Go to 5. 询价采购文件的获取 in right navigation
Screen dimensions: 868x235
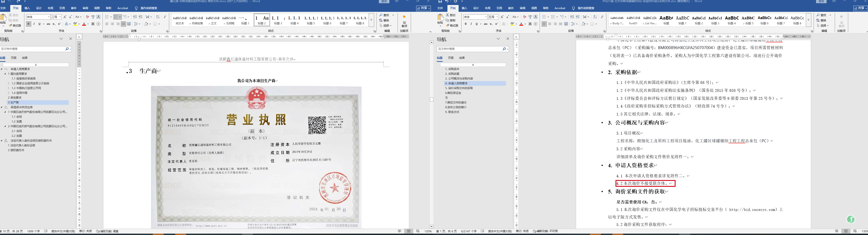tap(459, 88)
